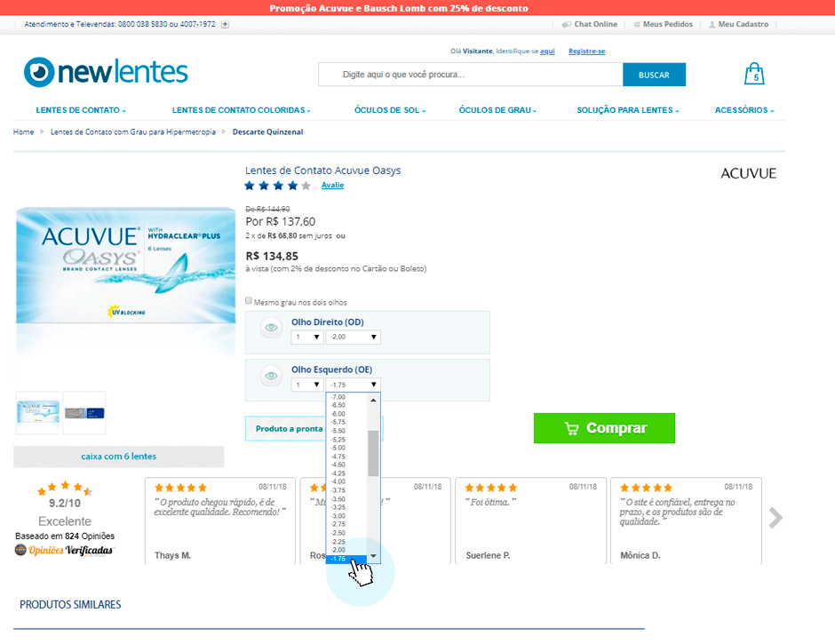
Task: Expand Lentes de Contato Coloridas menu
Action: coord(242,110)
